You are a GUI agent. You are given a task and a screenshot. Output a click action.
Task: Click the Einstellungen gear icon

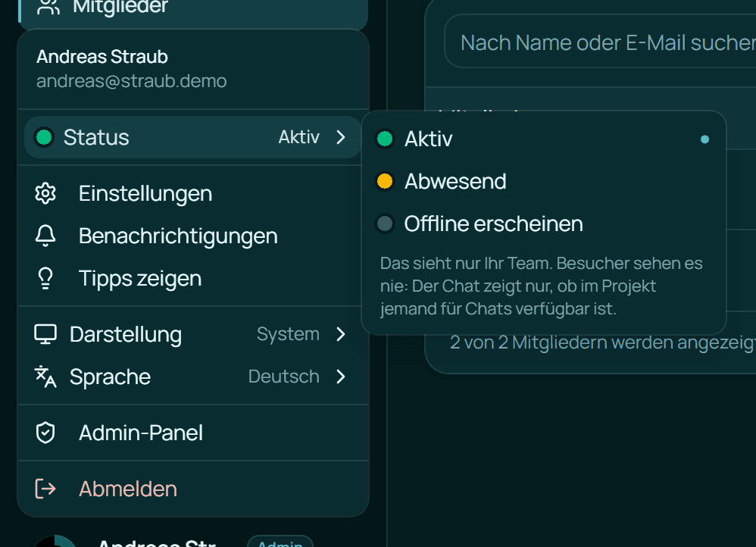(x=45, y=193)
